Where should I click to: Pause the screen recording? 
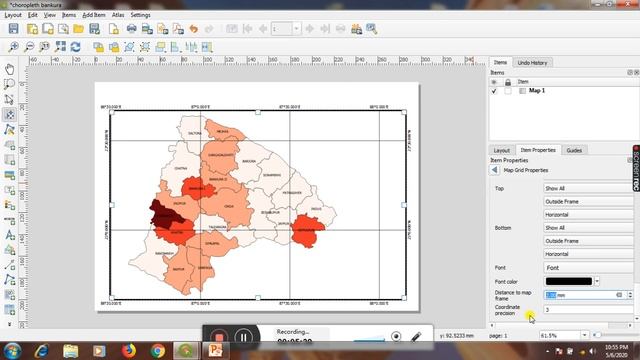[244, 338]
